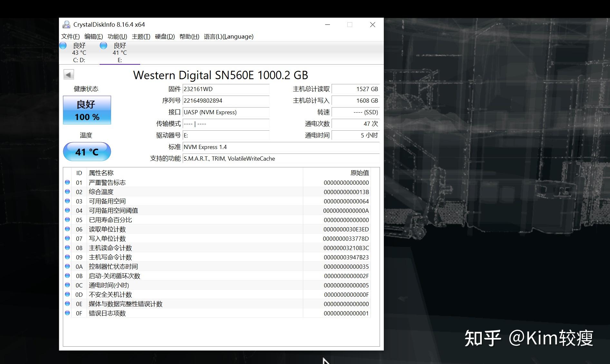610x364 pixels.
Task: Click the supported features field with TRIM
Action: 281,159
